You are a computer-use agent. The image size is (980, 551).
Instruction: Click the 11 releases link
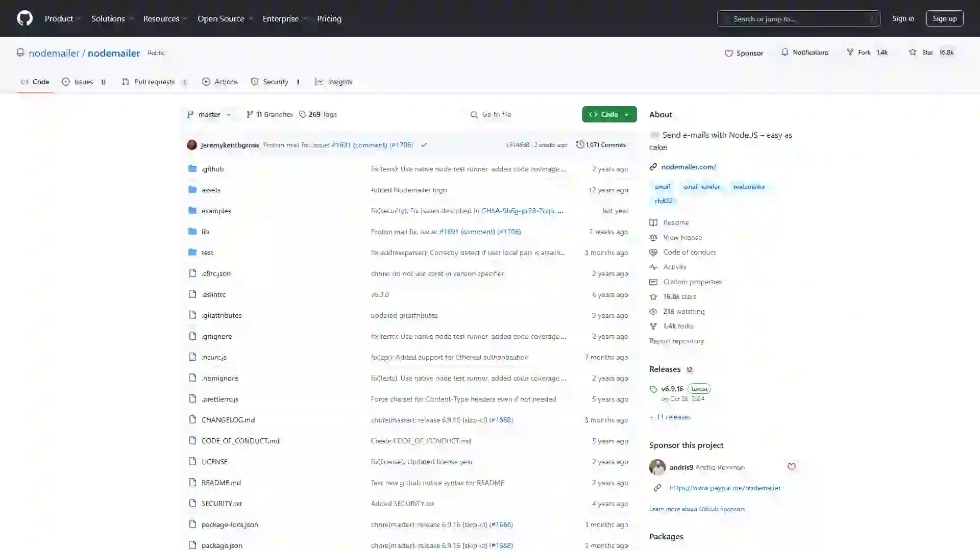pyautogui.click(x=673, y=416)
